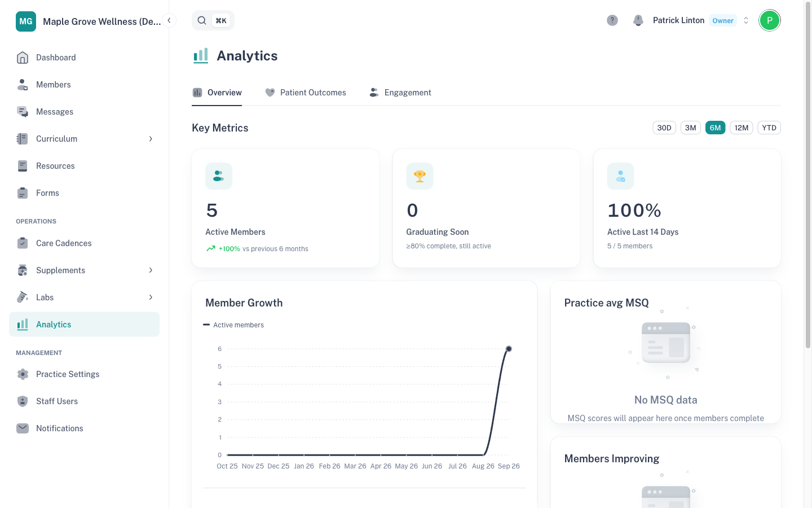
Task: Select the 3M time range
Action: point(691,128)
